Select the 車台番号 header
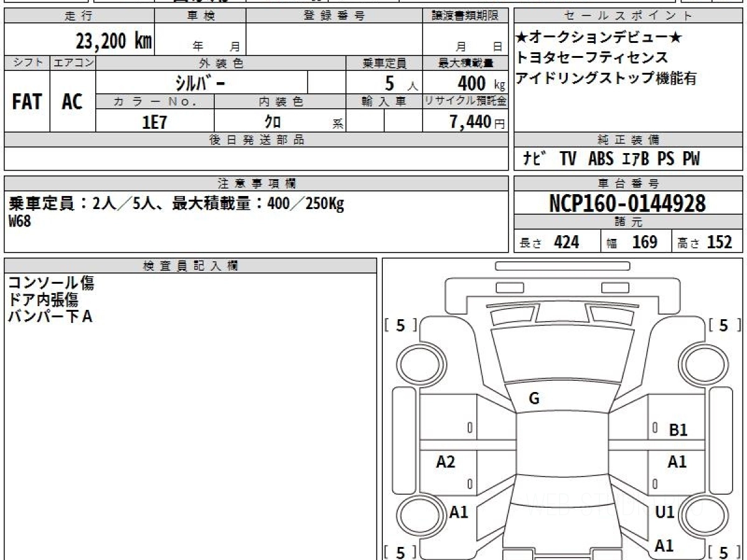This screenshot has height=560, width=747. point(628,184)
